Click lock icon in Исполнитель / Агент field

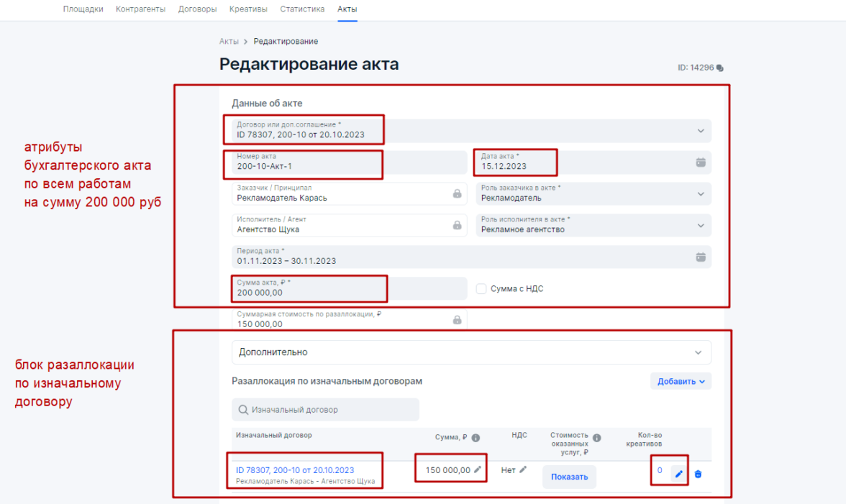coord(457,225)
